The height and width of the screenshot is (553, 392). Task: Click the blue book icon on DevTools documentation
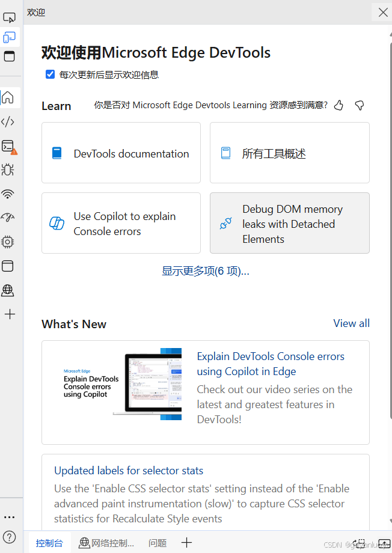click(x=57, y=153)
